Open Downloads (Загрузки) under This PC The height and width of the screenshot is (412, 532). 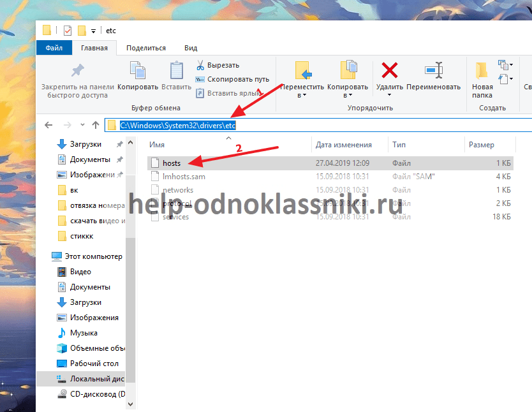pyautogui.click(x=85, y=302)
